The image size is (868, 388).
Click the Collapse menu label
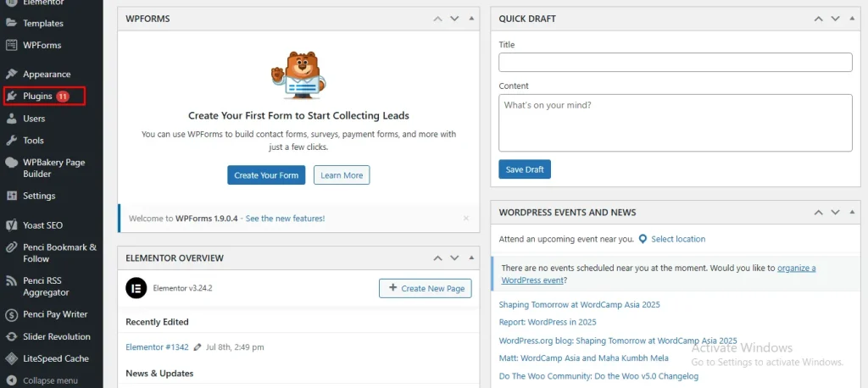coord(50,381)
